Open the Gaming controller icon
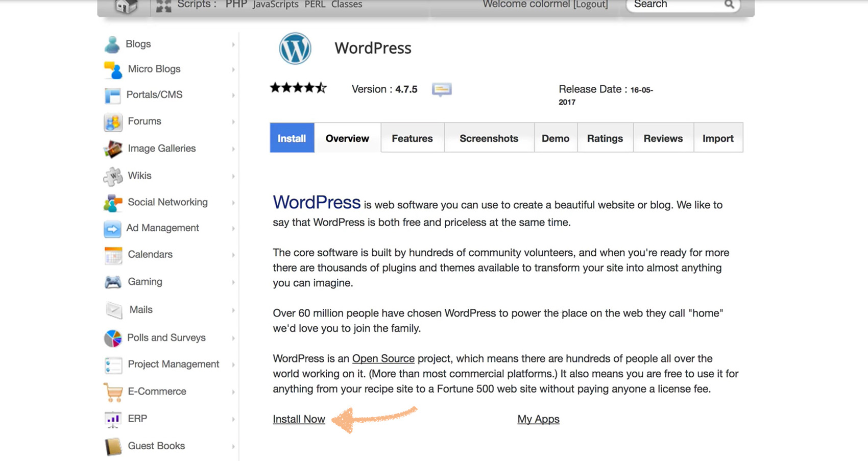Viewport: 868px width, 461px height. tap(113, 282)
